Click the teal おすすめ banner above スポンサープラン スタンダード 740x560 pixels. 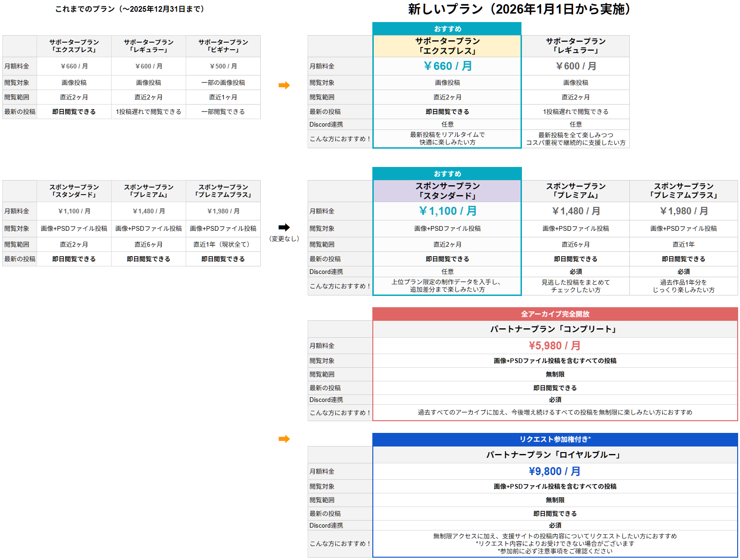click(x=447, y=174)
